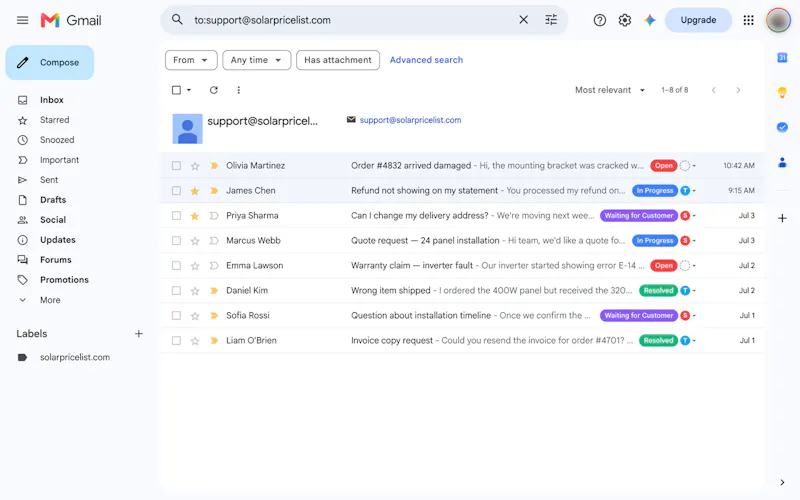
Task: Star the Marcus Webb email
Action: coord(194,240)
